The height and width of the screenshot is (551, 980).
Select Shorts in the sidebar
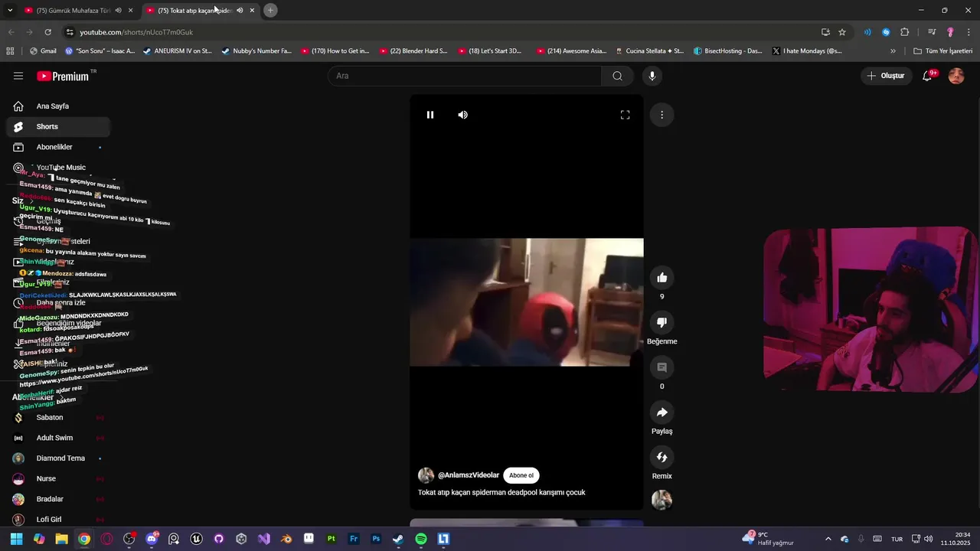[x=58, y=126]
